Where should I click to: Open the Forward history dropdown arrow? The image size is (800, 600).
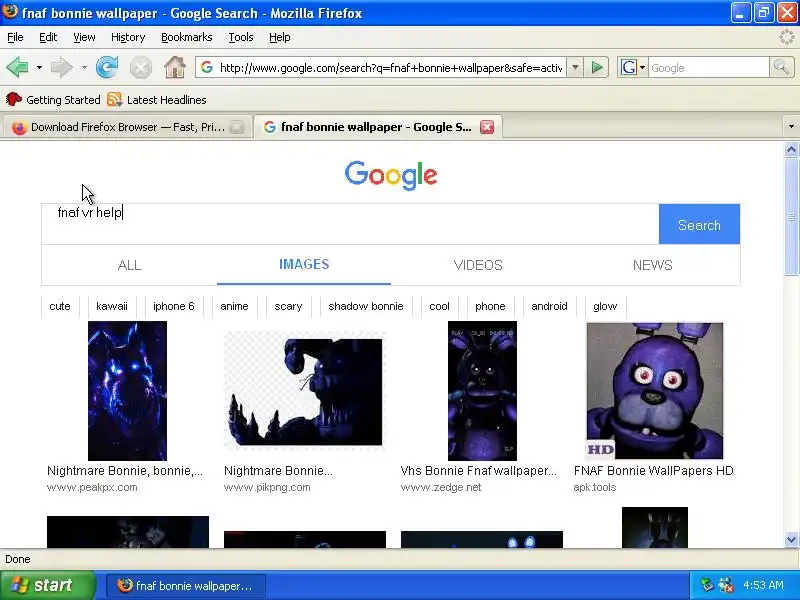click(84, 67)
